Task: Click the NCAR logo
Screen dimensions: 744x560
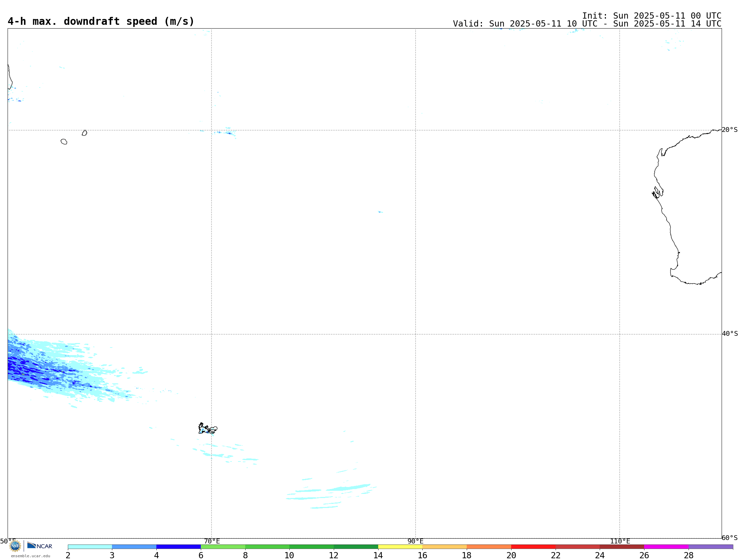Action: tap(40, 545)
